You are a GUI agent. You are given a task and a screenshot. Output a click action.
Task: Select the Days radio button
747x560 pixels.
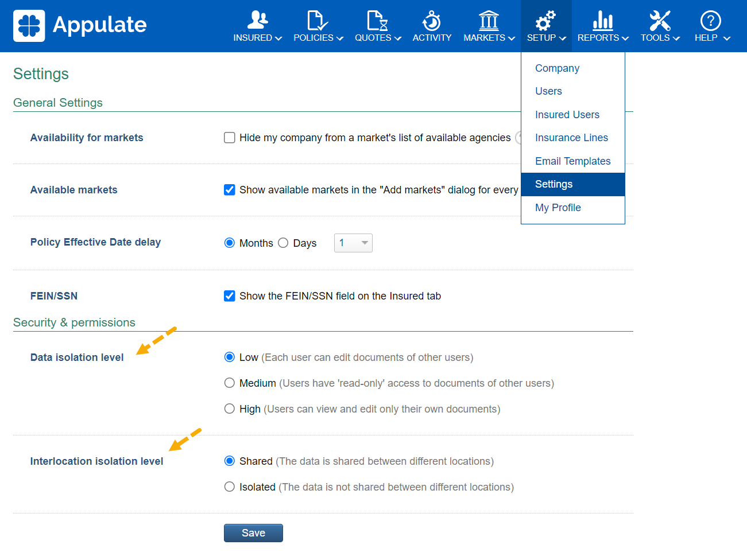[283, 243]
